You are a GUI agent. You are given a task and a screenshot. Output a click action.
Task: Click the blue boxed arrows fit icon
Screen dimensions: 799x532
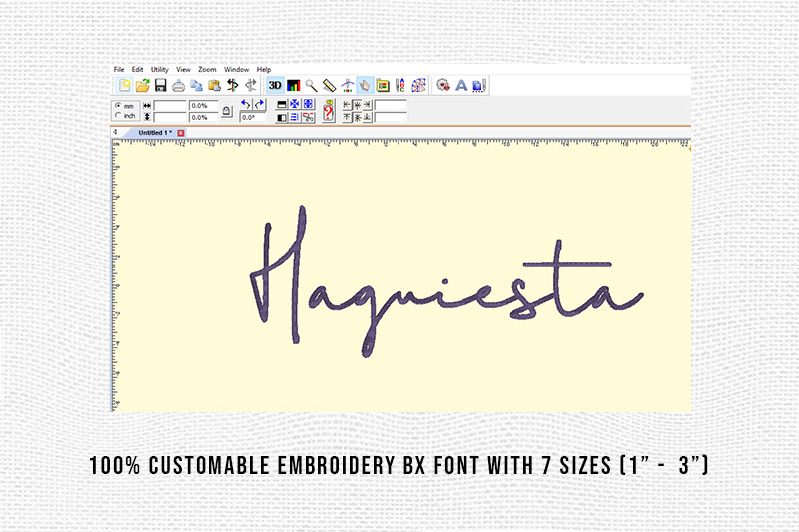[x=308, y=105]
